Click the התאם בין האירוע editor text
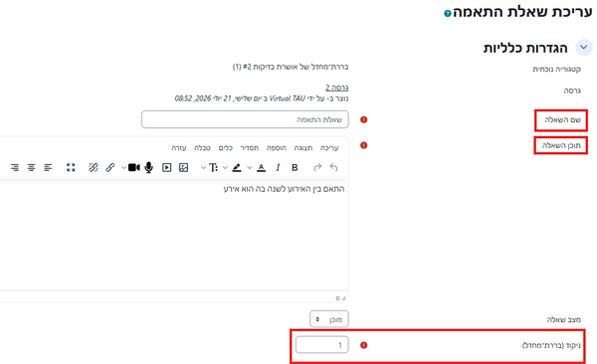This screenshot has width=597, height=364. [x=284, y=189]
